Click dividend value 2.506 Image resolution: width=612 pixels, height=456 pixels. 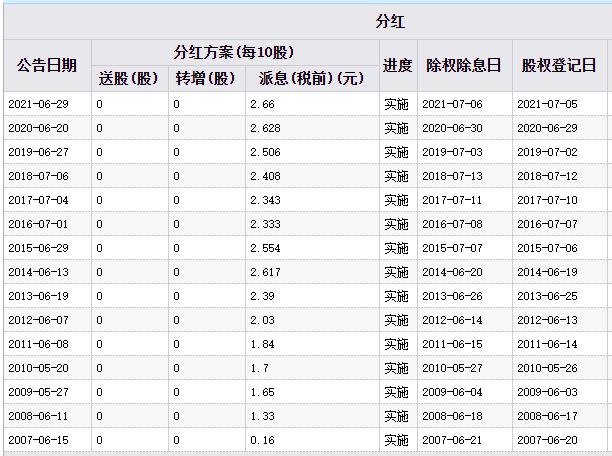265,152
